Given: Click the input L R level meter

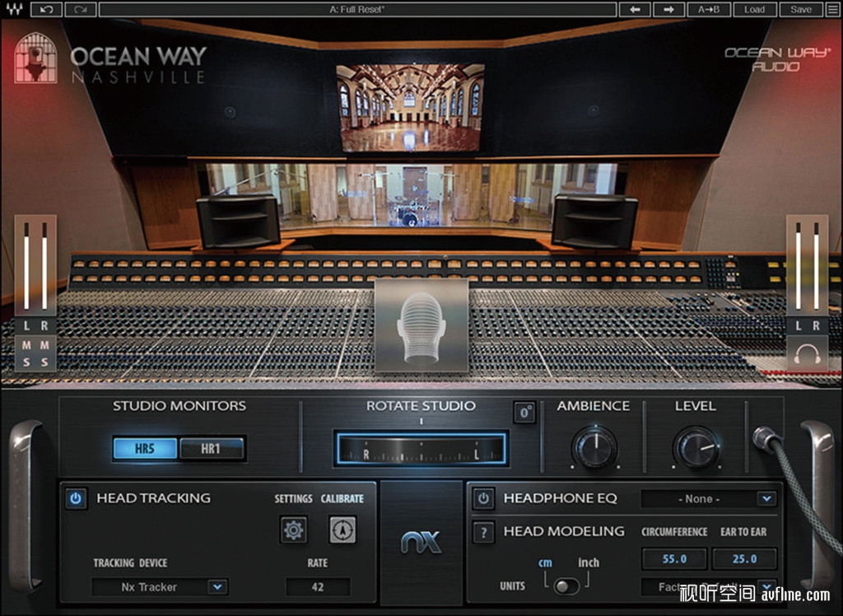Looking at the screenshot, I should tap(35, 266).
